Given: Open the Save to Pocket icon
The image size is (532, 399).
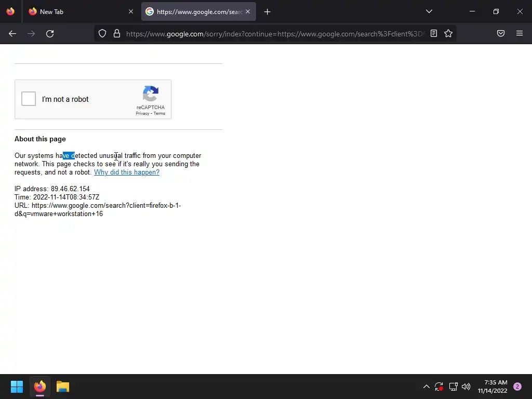Looking at the screenshot, I should (501, 34).
